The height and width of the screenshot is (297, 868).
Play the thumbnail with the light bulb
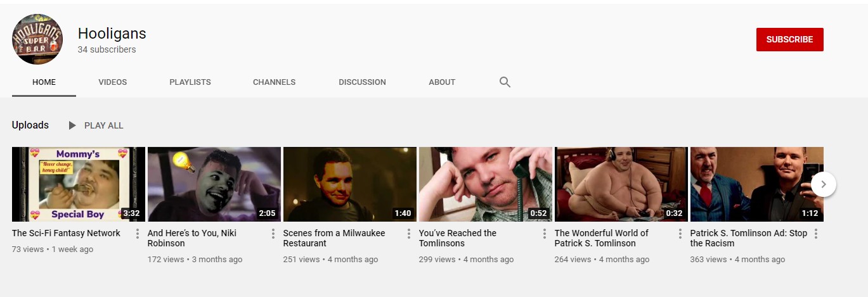click(214, 184)
